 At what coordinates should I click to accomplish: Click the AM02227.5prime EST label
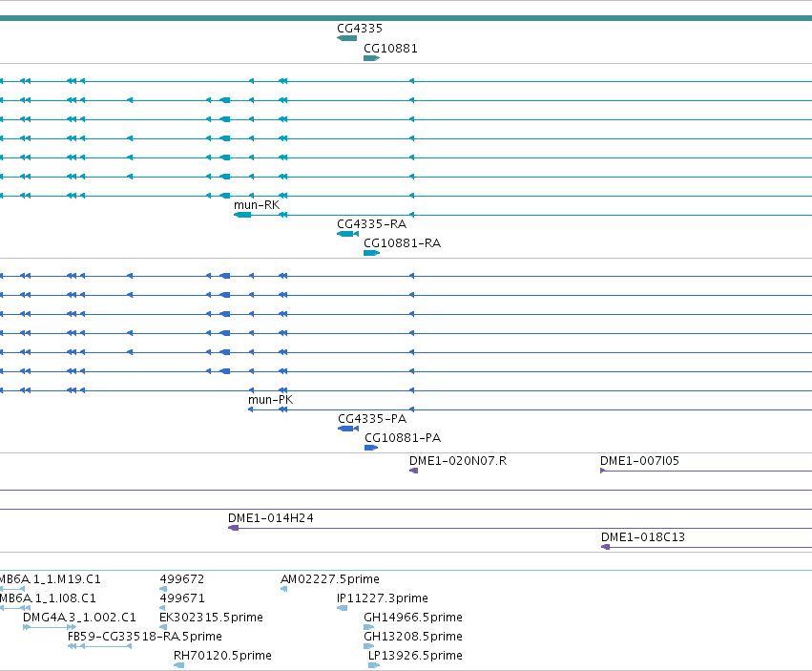[330, 579]
